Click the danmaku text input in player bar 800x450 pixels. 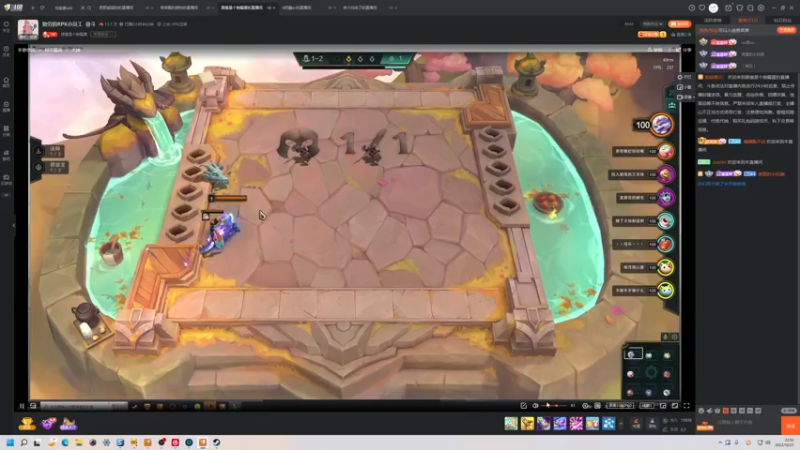point(77,407)
